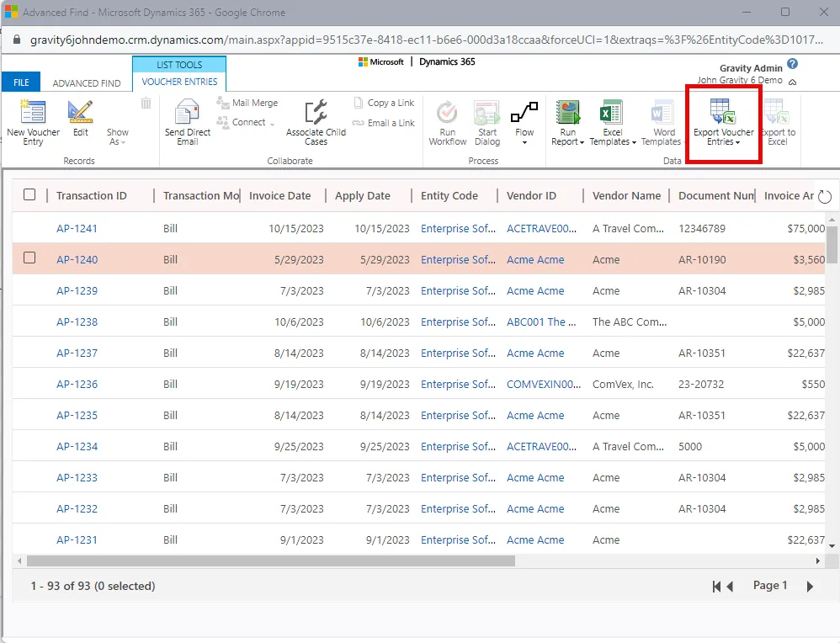Click invoice date 10/6/2023 cell
Screen dimensions: 840x643
299,321
